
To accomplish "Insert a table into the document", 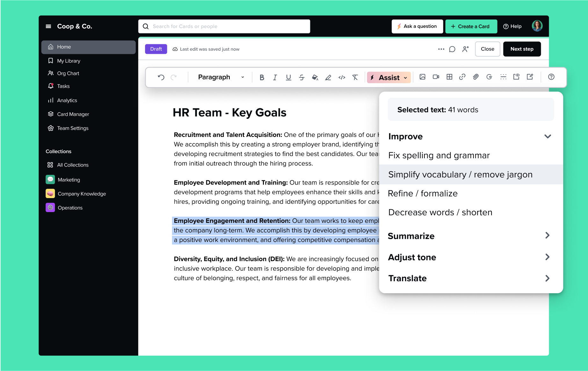I will [x=449, y=77].
